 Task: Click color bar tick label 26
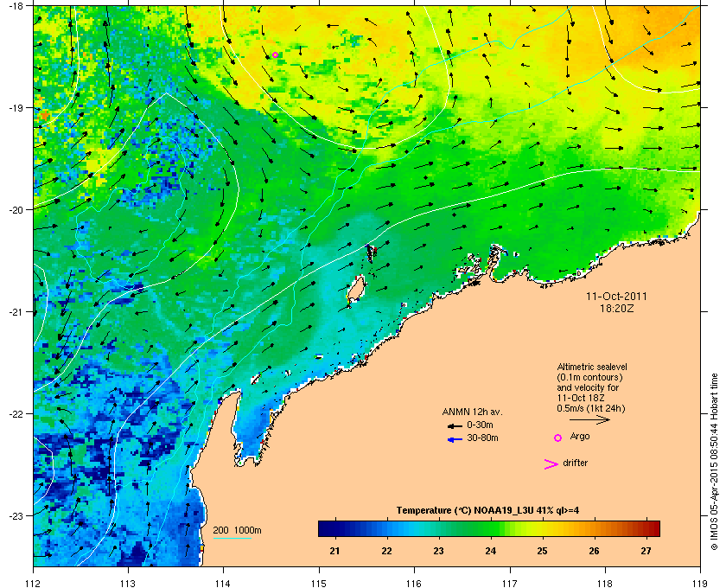pos(594,551)
